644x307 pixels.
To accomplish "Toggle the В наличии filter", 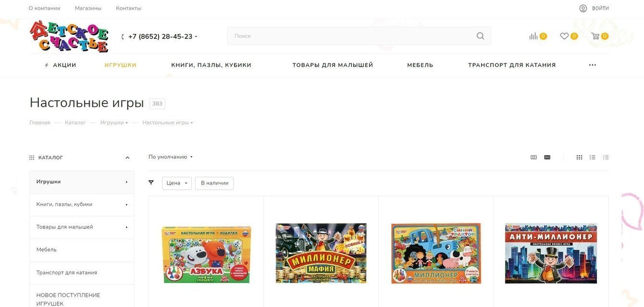I will click(x=214, y=183).
